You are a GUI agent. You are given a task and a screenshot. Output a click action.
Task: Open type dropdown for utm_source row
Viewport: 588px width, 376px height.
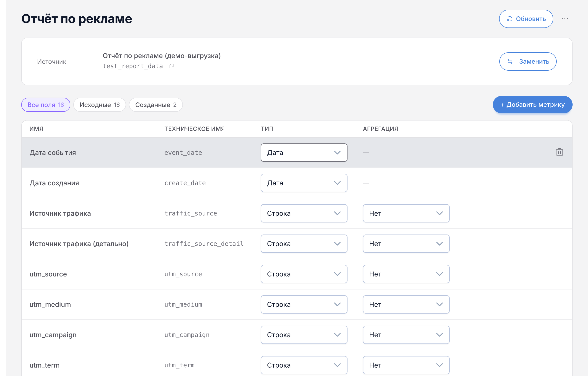click(x=304, y=274)
